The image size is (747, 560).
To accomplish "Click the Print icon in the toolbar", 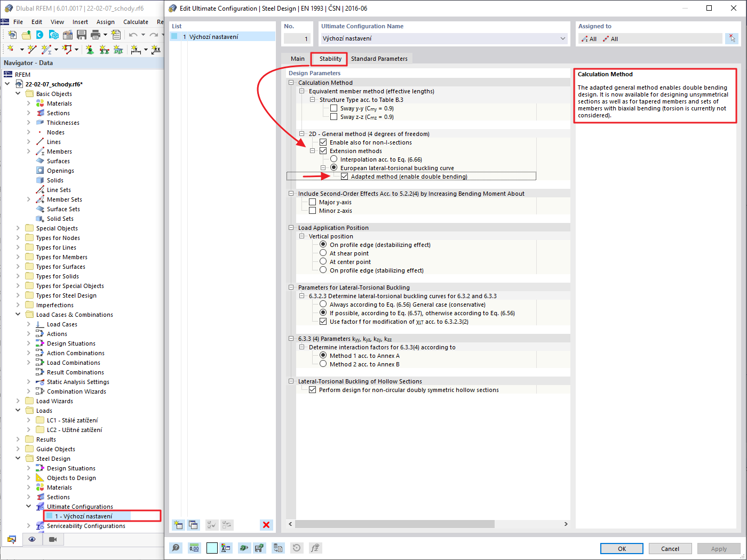I will [95, 35].
